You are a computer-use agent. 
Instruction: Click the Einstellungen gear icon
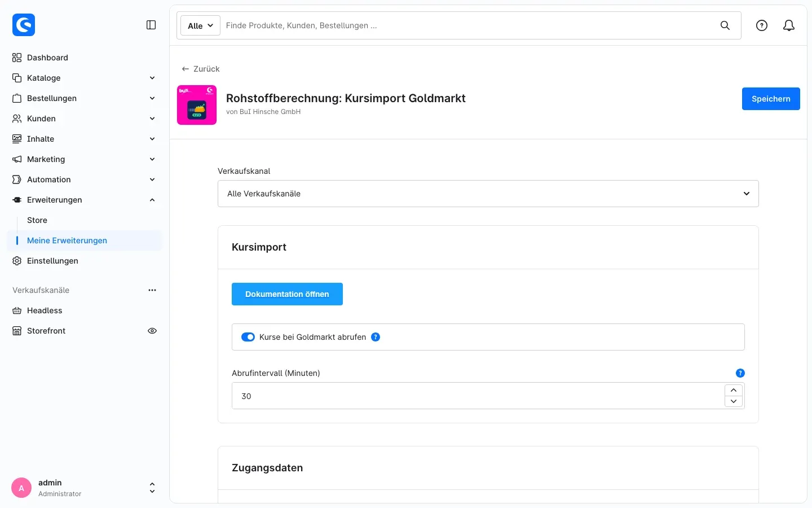[17, 261]
